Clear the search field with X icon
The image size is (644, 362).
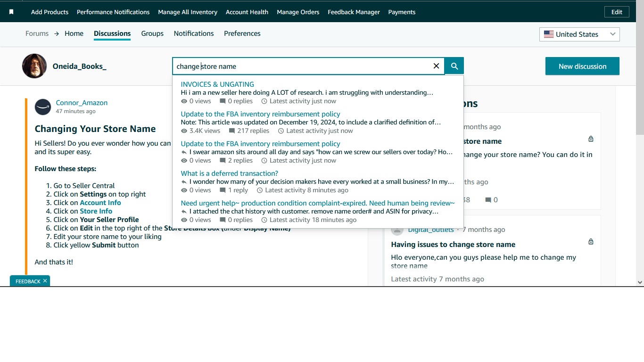point(436,66)
